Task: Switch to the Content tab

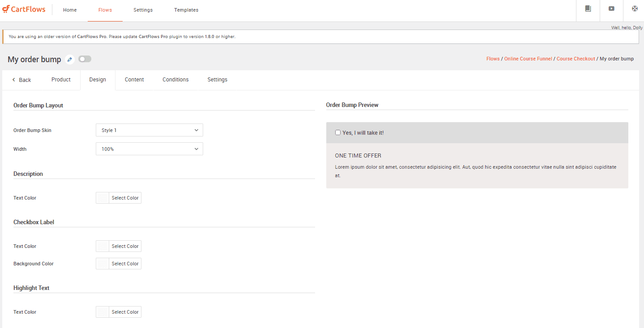Action: pyautogui.click(x=134, y=80)
